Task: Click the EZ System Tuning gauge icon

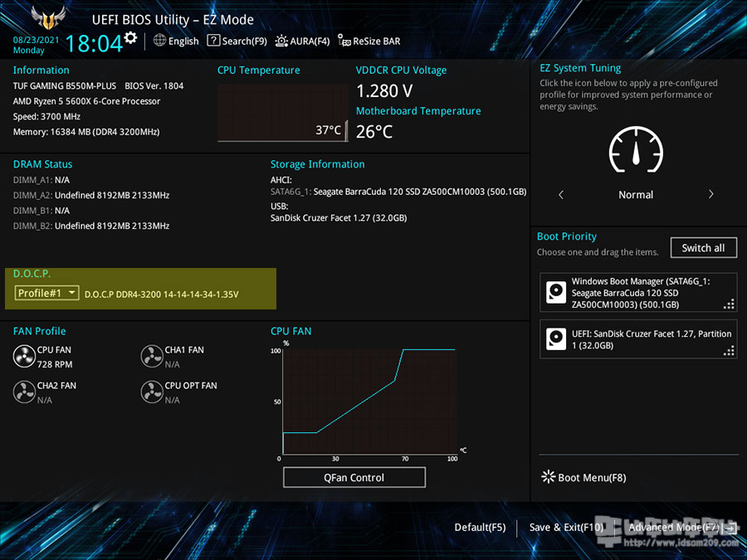Action: pos(636,149)
